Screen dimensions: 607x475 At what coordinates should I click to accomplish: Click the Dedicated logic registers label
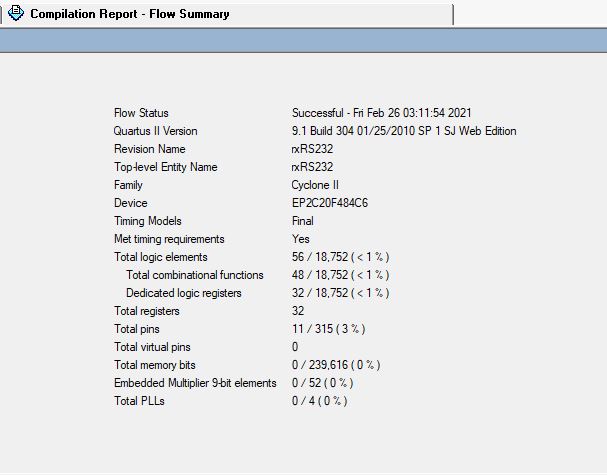point(183,293)
